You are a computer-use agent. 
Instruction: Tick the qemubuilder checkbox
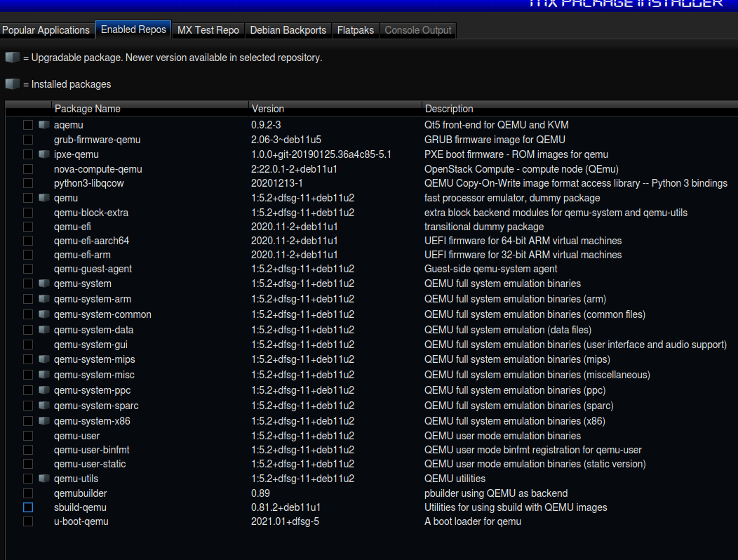28,493
